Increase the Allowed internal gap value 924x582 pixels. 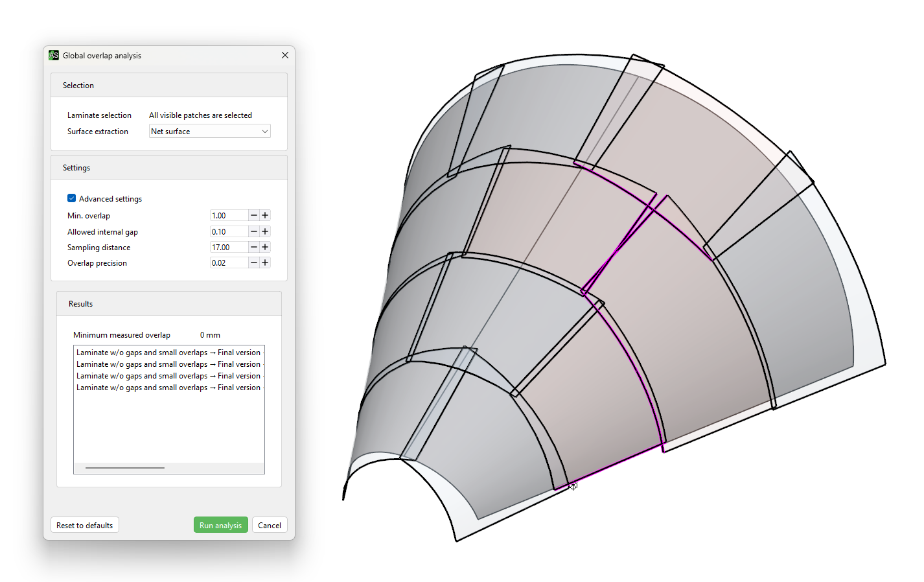265,231
